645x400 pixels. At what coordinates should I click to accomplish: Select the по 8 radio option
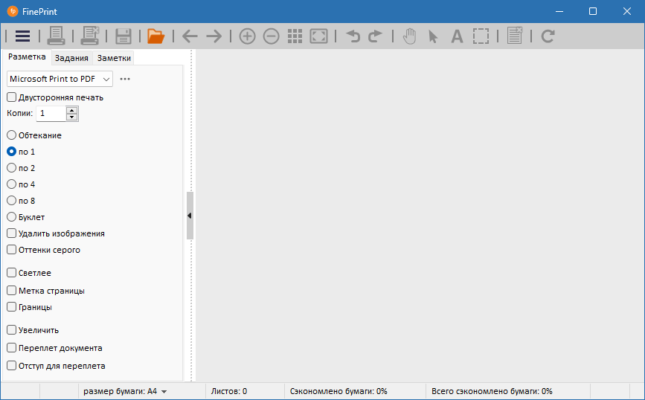(12, 200)
